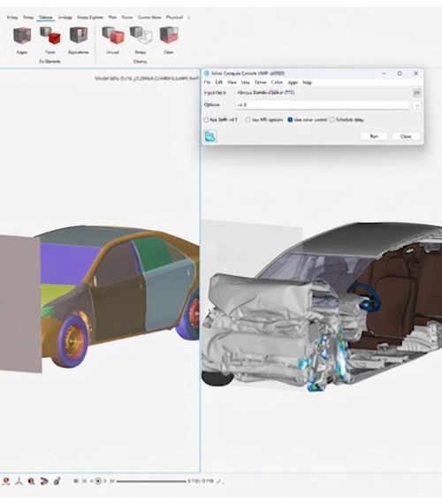Open the Apps menu in solver dialog
Viewport: 442px width, 504px height.
pyautogui.click(x=293, y=82)
